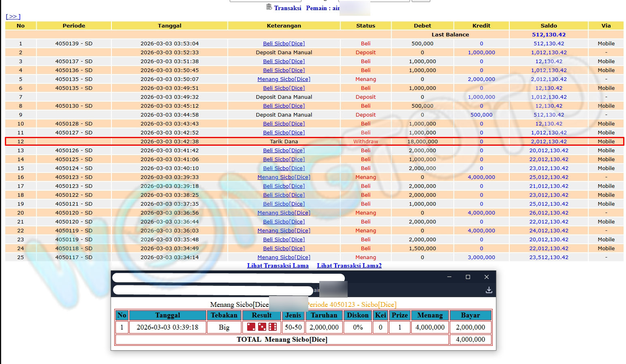Click the download icon in popup window

point(489,290)
